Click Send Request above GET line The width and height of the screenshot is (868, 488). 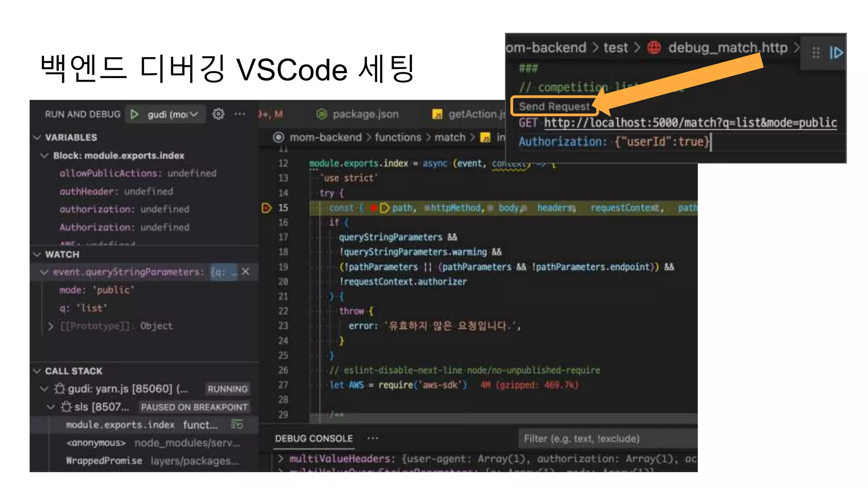coord(554,106)
